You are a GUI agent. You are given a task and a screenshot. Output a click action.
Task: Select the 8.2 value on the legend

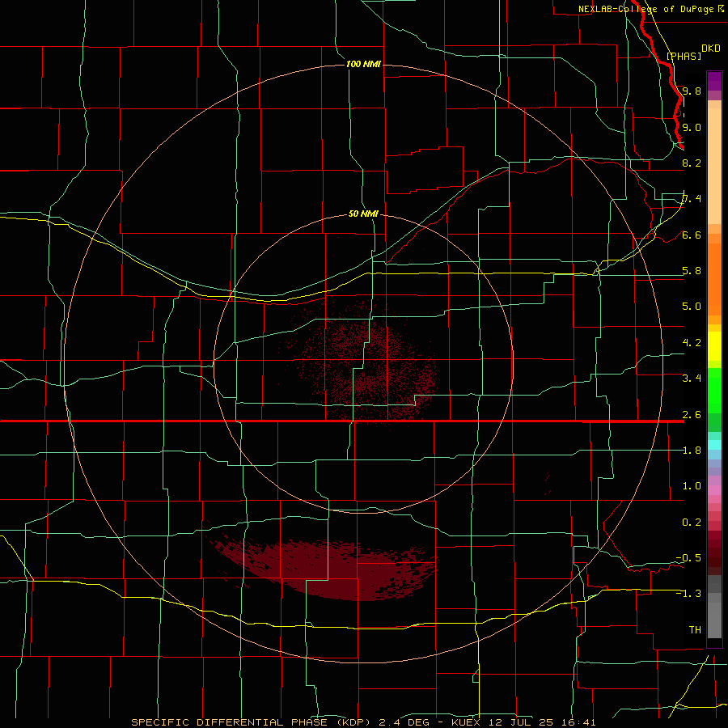point(692,163)
